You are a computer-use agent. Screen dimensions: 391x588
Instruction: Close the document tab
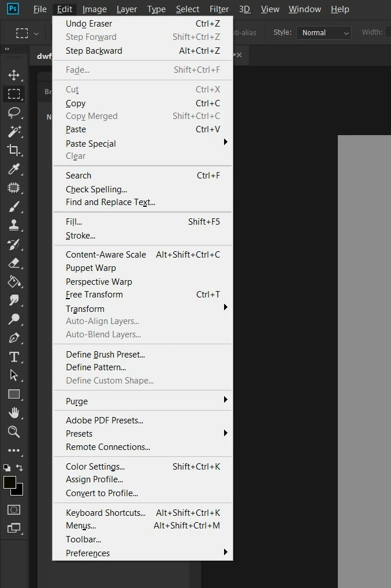(x=239, y=55)
